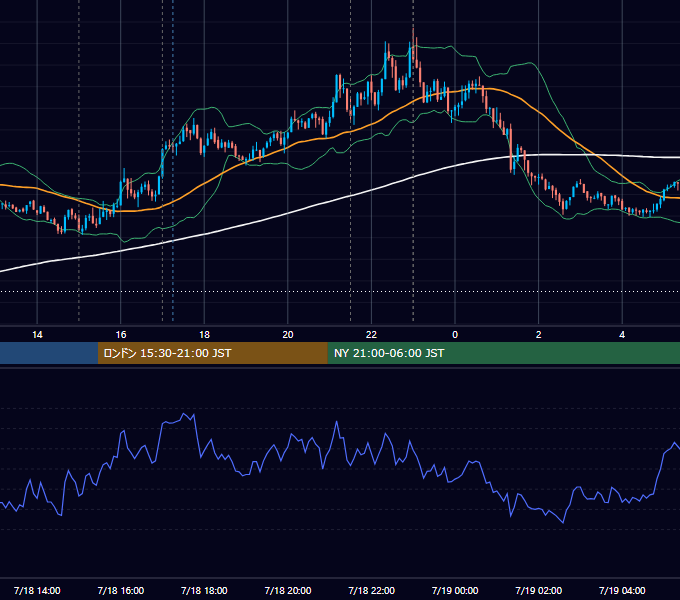Click hour label 22 on price chart axis
The width and height of the screenshot is (680, 600).
[x=372, y=335]
